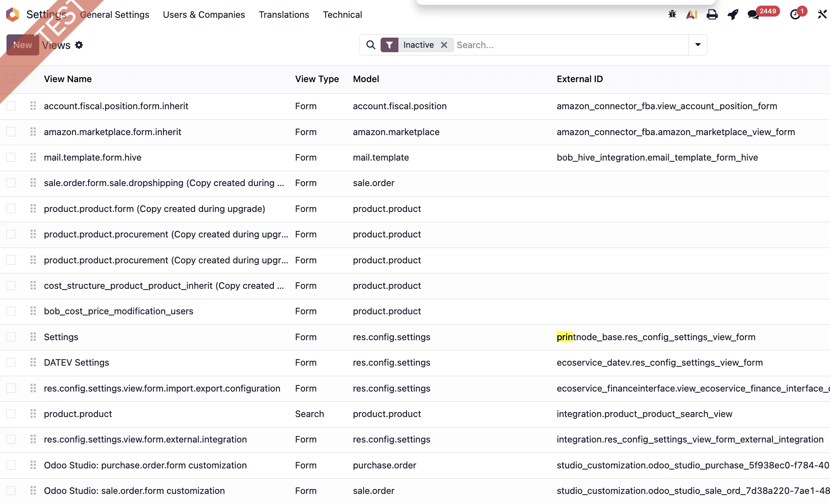Image resolution: width=830 pixels, height=504 pixels.
Task: Open the Technical menu
Action: [342, 15]
